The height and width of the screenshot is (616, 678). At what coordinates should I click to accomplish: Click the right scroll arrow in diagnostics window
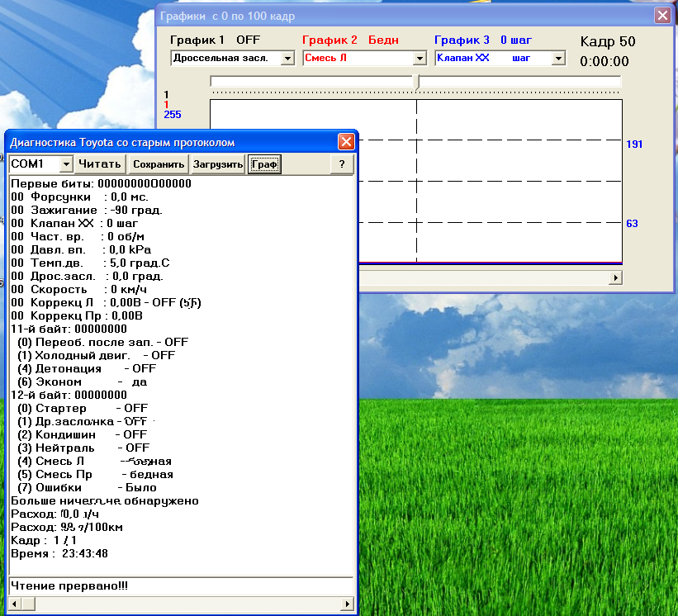[347, 604]
